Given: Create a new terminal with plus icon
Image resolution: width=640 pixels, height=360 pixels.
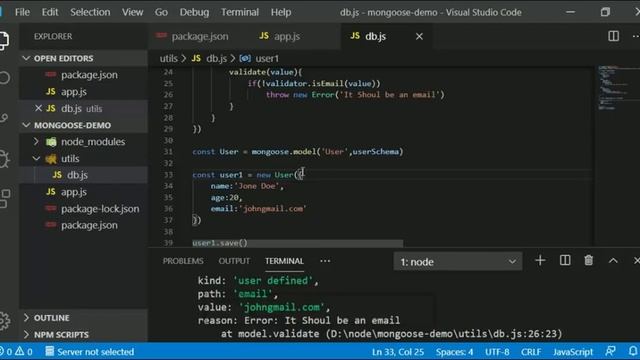Looking at the screenshot, I should pos(540,261).
